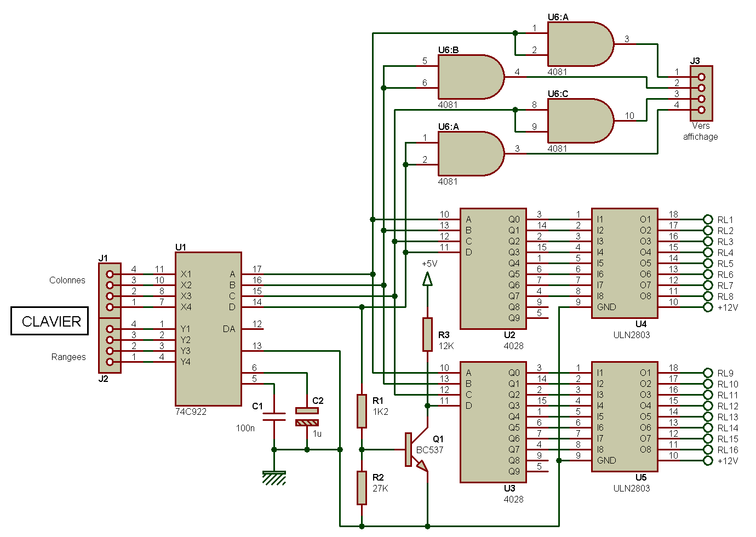Click the +12V terminal of U4
Viewport: 756px width, 537px height.
tap(708, 307)
